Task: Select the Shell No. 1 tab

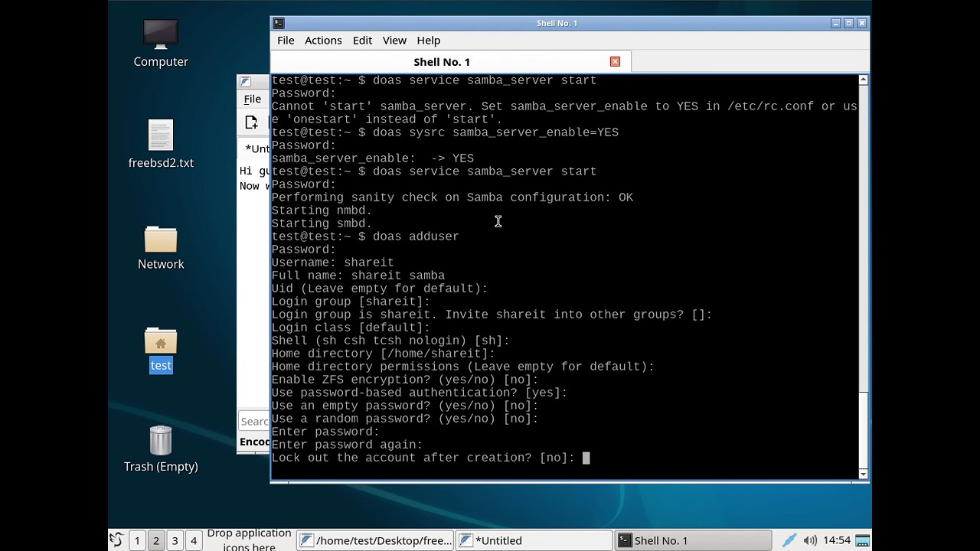Action: click(451, 62)
